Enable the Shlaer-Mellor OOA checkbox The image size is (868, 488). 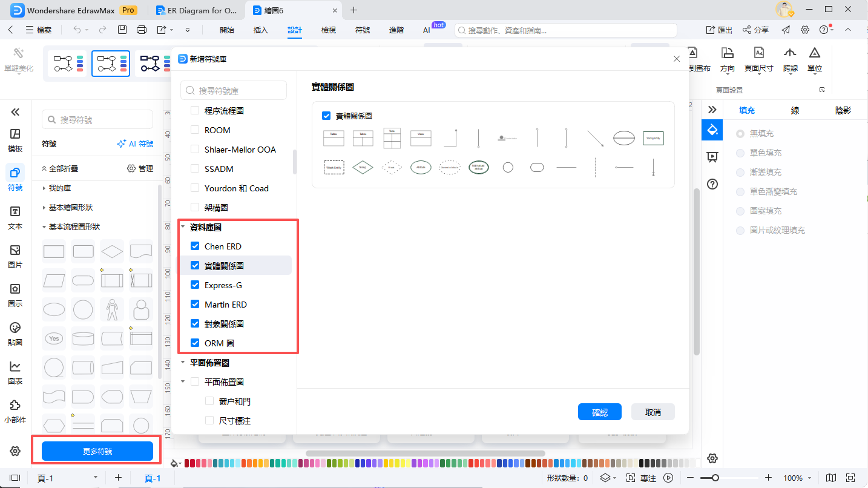[195, 150]
